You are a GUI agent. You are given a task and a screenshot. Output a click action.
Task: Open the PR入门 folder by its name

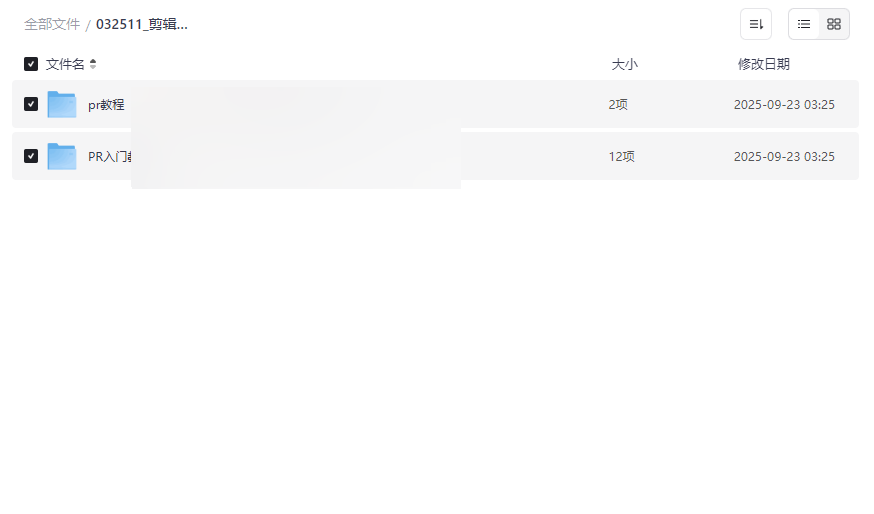click(x=109, y=156)
